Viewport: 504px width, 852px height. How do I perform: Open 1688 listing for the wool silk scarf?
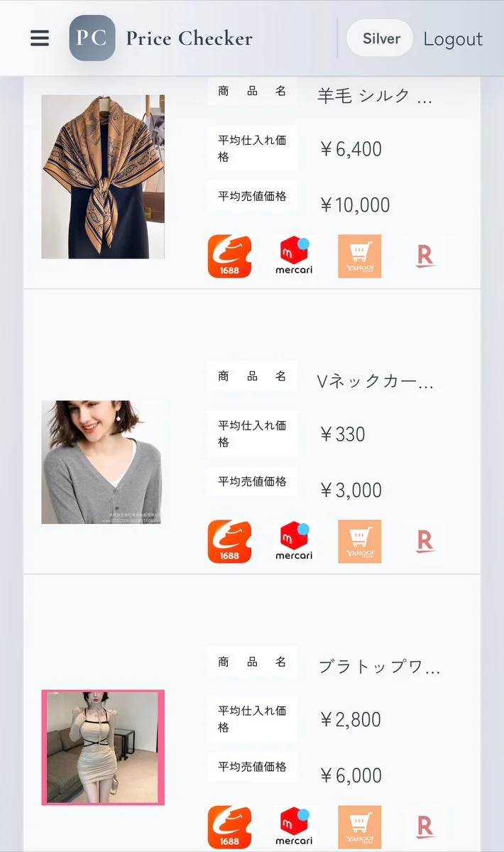point(229,256)
